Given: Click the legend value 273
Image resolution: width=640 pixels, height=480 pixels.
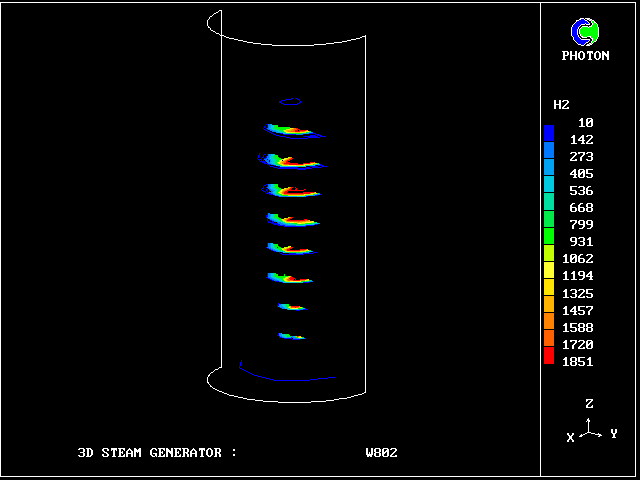Looking at the screenshot, I should pos(581,157).
